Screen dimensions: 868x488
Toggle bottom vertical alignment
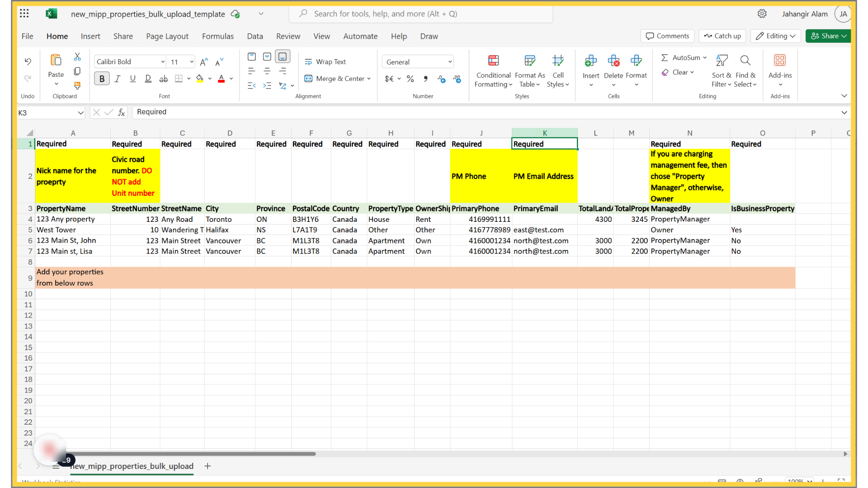283,56
